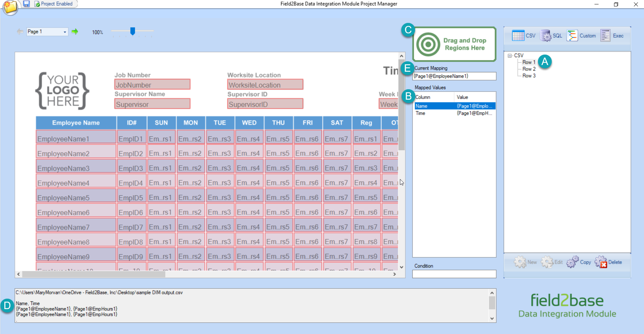Click the Column header in Mapped Values
This screenshot has width=644, height=334.
click(x=434, y=97)
